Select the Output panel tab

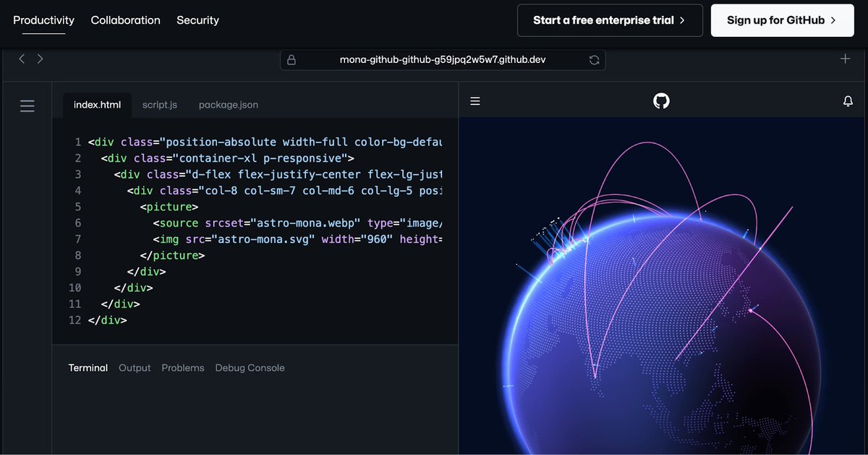click(135, 367)
